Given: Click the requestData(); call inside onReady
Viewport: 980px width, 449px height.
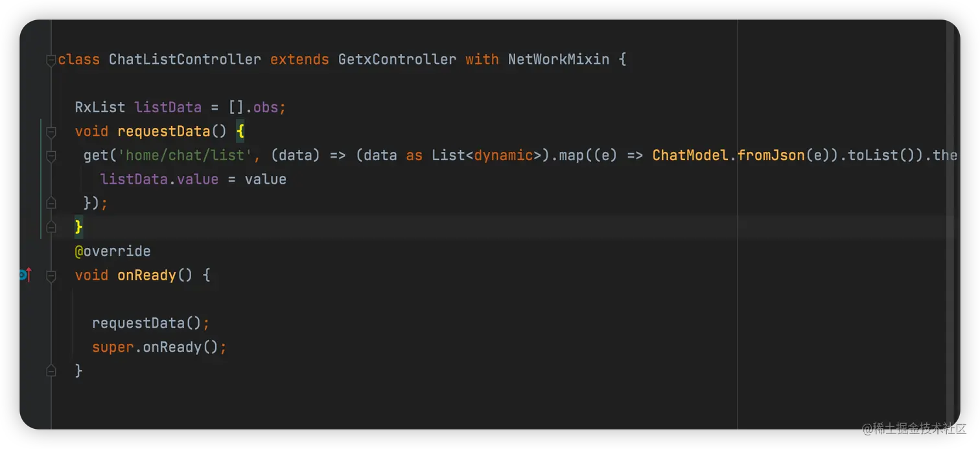Looking at the screenshot, I should click(x=151, y=323).
